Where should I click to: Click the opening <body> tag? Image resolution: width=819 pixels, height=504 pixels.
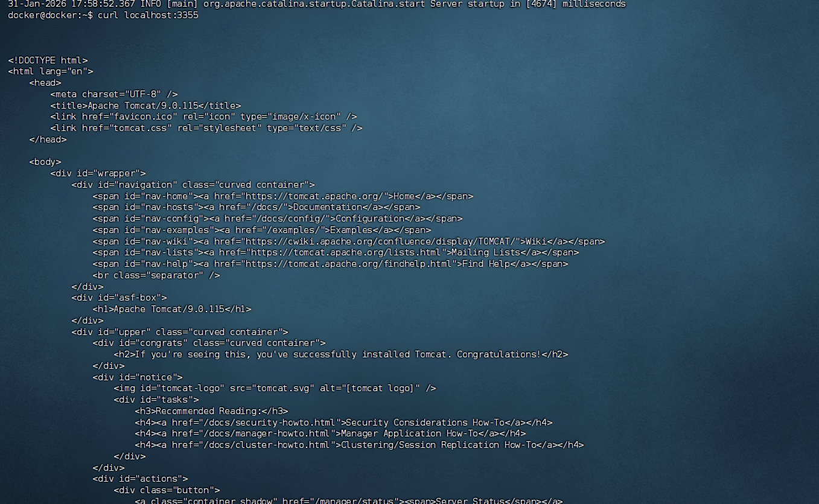tap(45, 162)
